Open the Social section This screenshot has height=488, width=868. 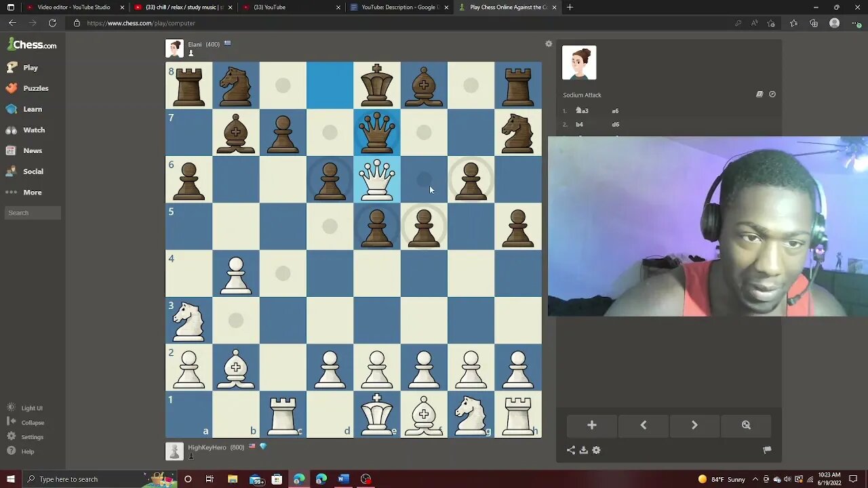coord(24,171)
